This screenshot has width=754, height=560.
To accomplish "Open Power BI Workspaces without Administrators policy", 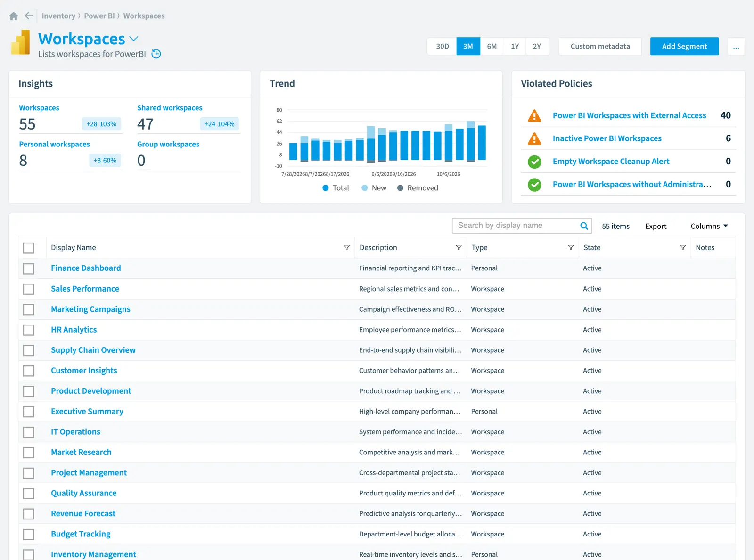I will pos(632,185).
